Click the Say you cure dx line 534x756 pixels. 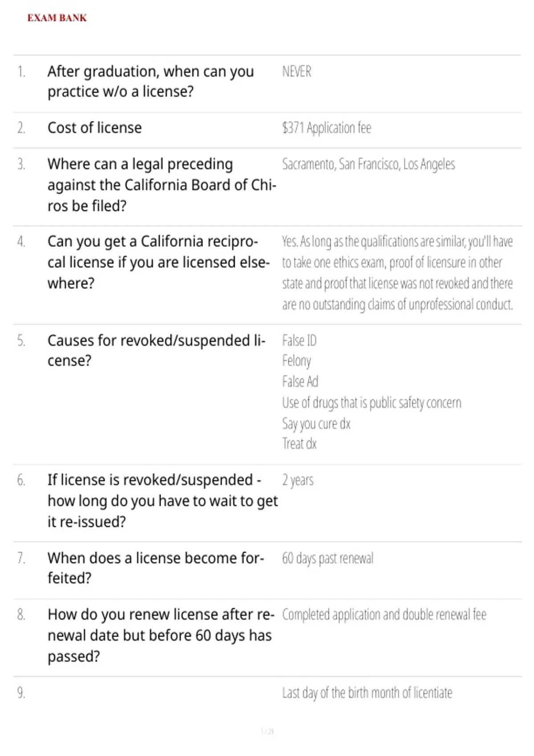point(316,423)
